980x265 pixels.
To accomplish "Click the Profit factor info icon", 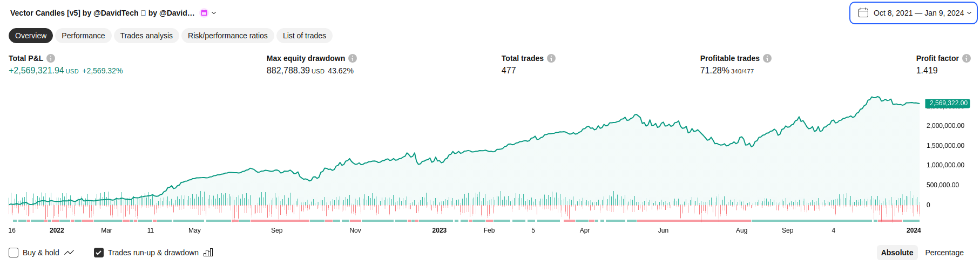I will tap(967, 58).
